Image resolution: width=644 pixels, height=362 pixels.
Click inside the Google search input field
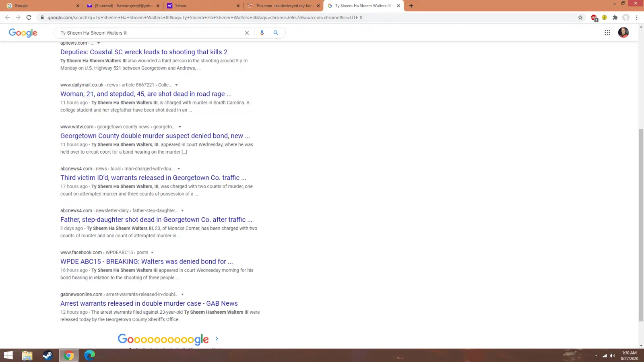pos(151,33)
